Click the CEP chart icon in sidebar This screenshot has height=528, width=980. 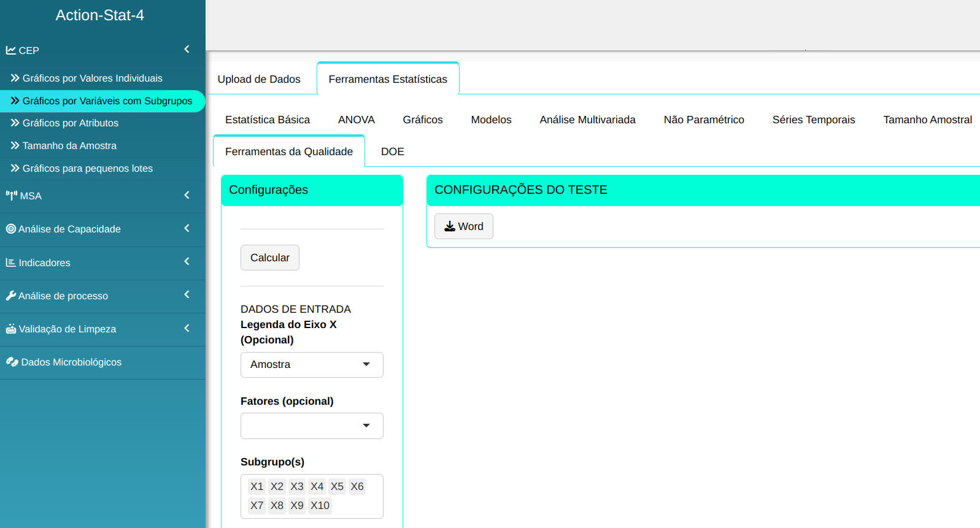(11, 50)
